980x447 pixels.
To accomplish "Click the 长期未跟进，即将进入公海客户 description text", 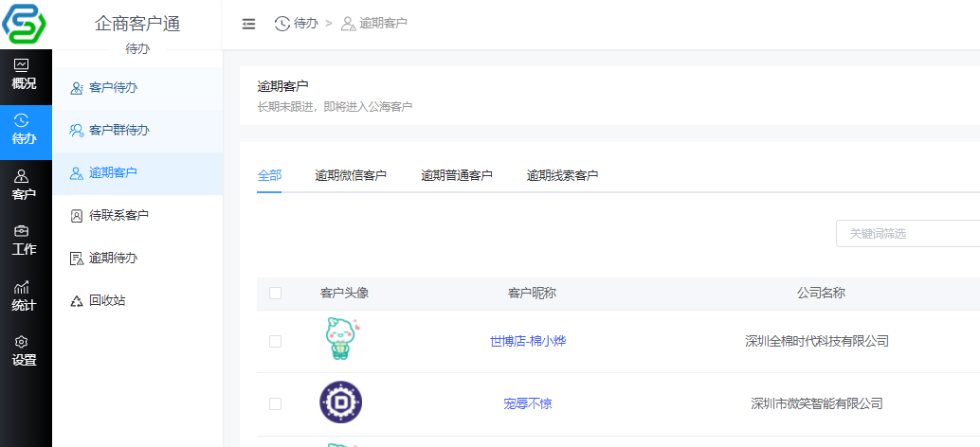I will pos(335,107).
